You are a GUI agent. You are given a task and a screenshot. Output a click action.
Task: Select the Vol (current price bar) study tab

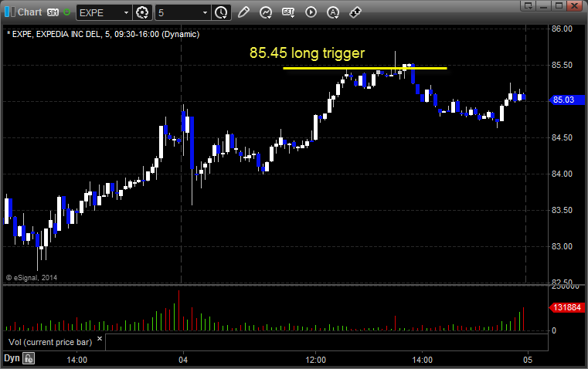[50, 342]
